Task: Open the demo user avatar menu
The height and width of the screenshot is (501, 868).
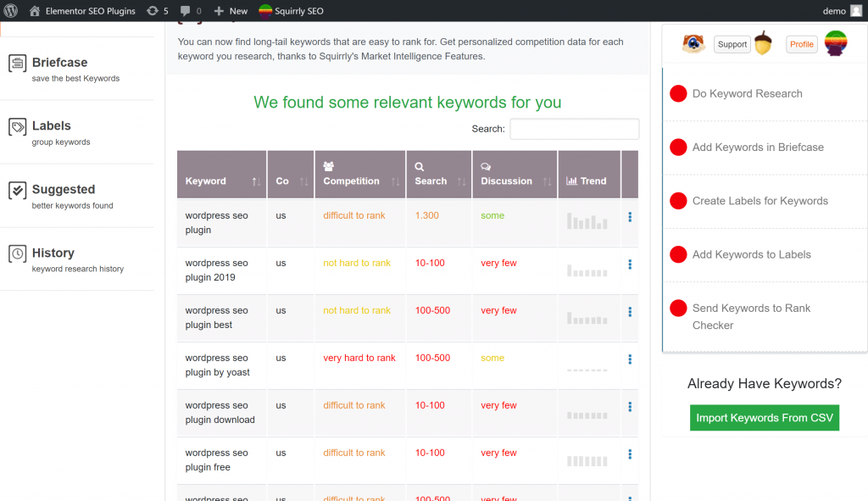Action: (x=856, y=11)
